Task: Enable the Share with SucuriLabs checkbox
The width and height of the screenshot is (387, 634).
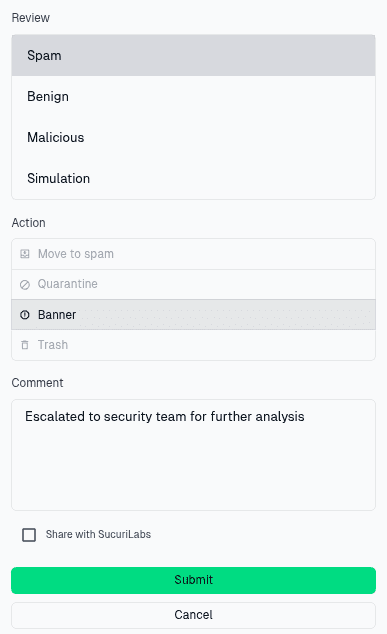Action: coord(29,535)
